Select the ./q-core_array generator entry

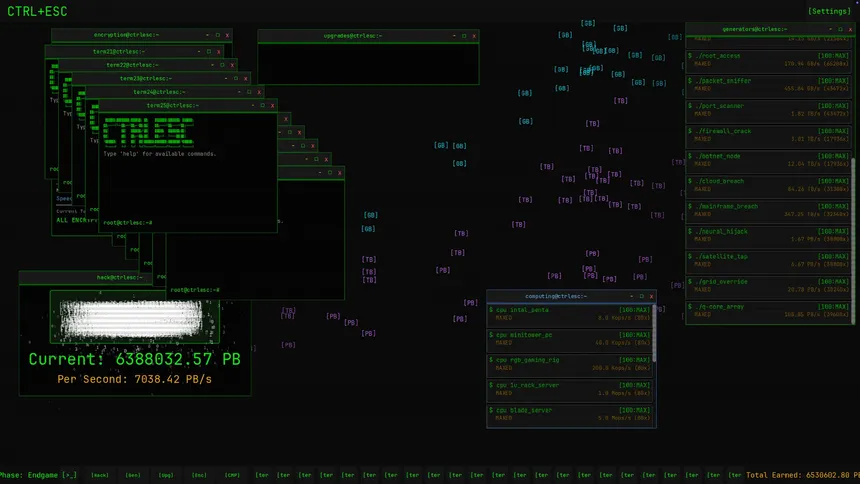(x=768, y=311)
